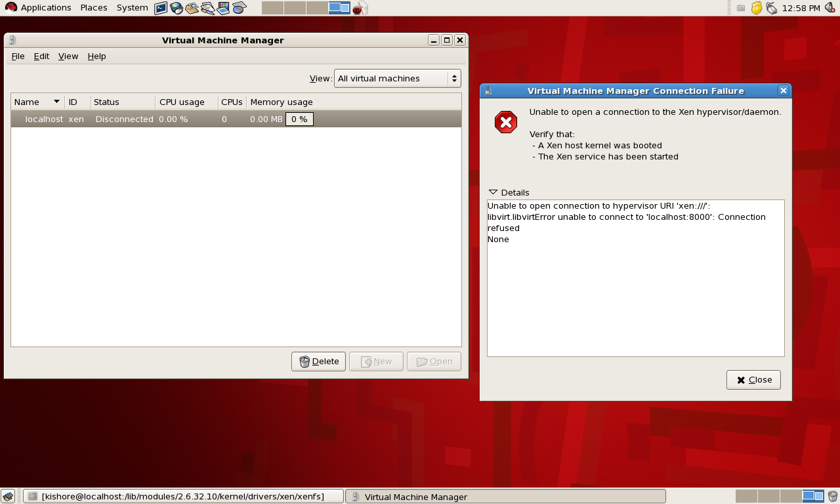Open the web browser launcher icon
The width and height of the screenshot is (840, 504).
177,8
